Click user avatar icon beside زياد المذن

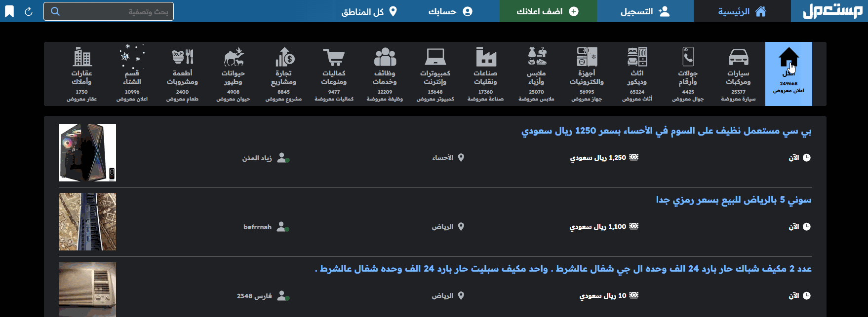pos(282,158)
